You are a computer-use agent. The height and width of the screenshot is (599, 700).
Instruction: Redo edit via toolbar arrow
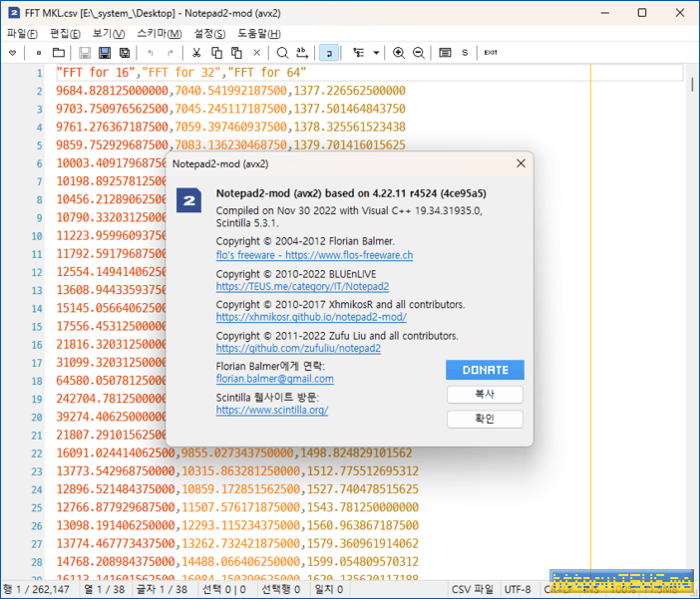point(171,53)
